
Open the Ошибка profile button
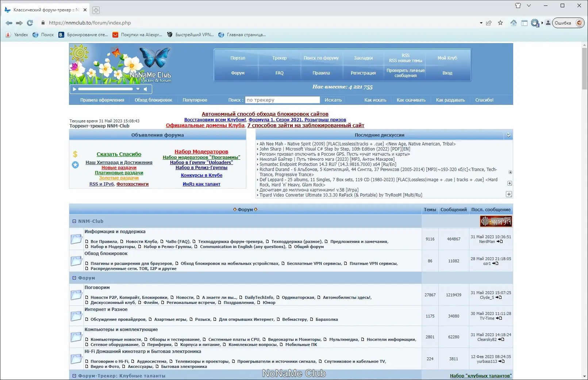568,23
